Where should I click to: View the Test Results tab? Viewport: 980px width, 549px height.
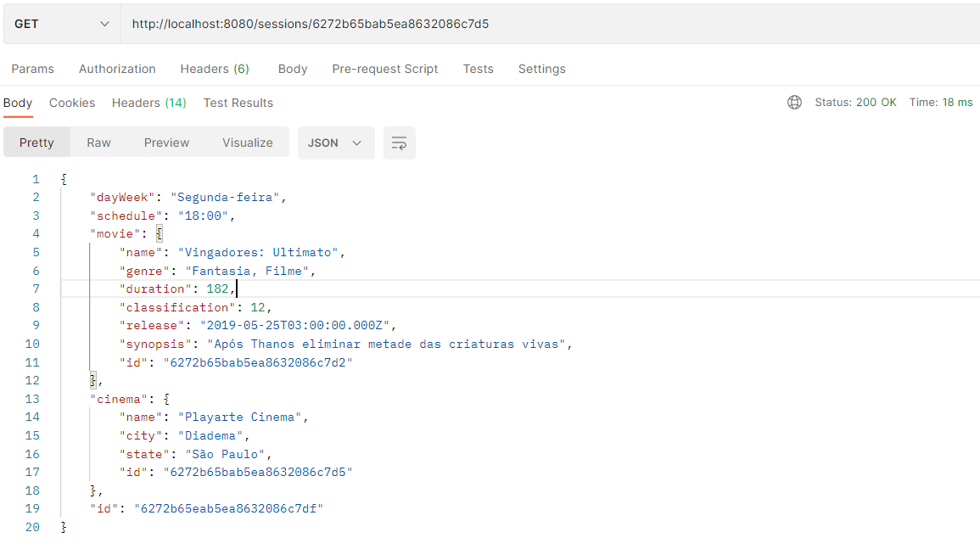(x=238, y=102)
